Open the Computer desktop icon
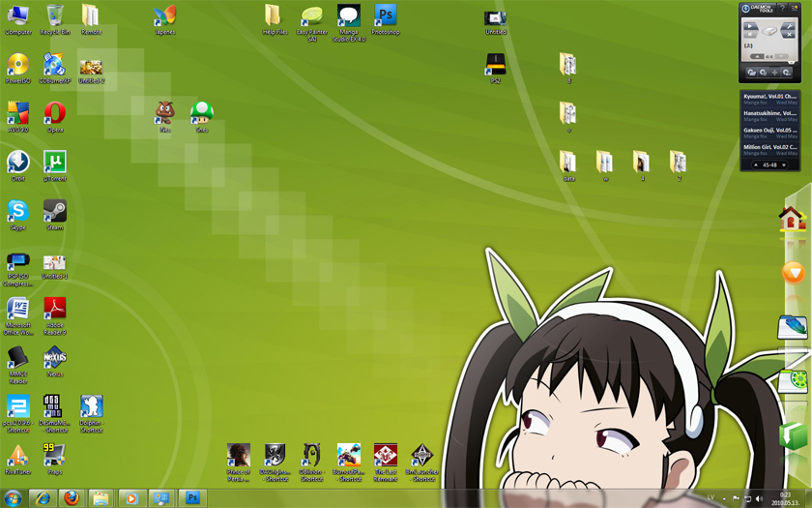The width and height of the screenshot is (812, 508). click(18, 20)
